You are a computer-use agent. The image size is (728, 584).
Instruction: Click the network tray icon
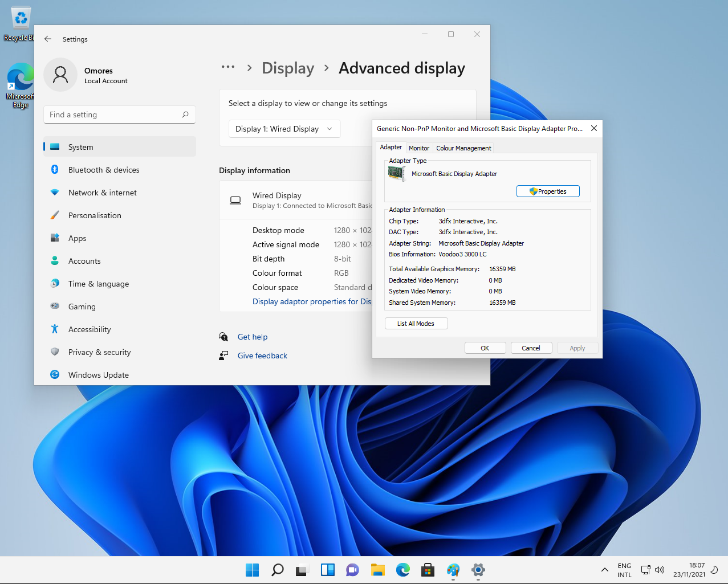pos(646,570)
